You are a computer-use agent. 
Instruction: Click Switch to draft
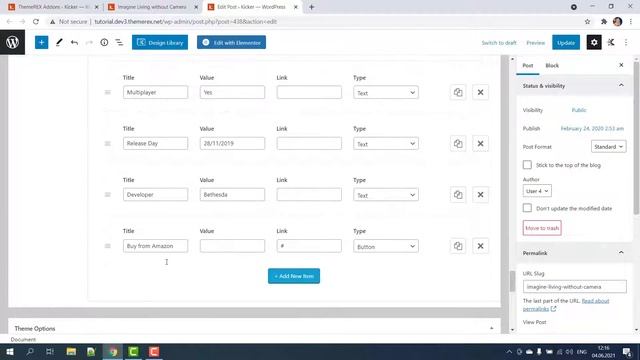[x=499, y=43]
